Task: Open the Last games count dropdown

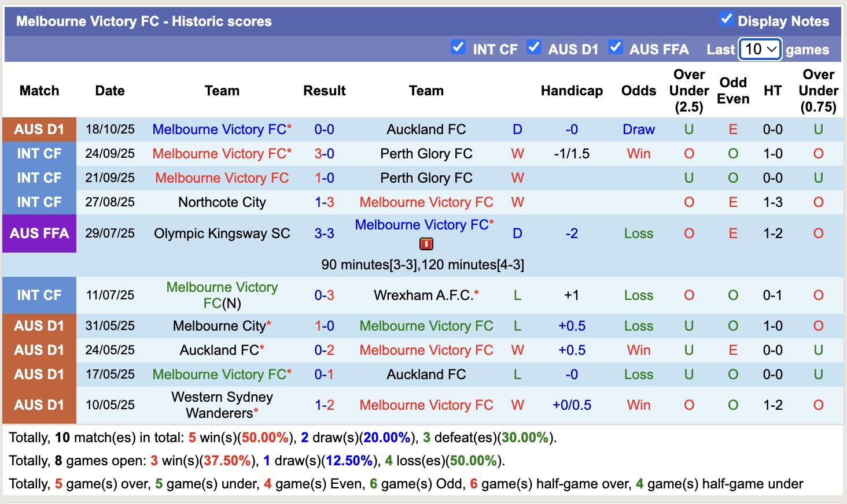Action: point(760,50)
